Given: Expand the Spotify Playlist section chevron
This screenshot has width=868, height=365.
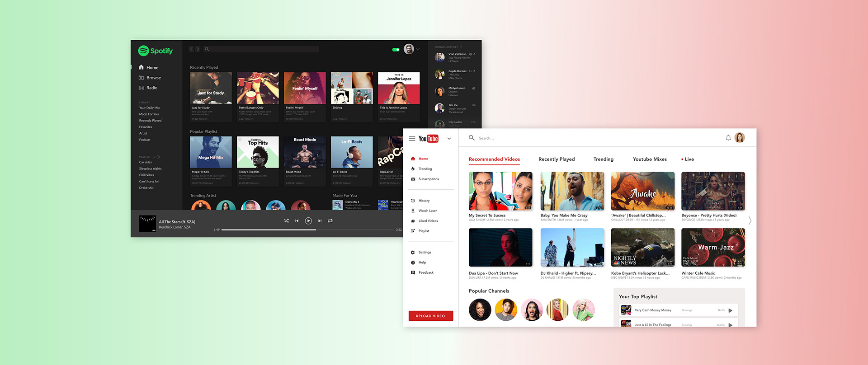Looking at the screenshot, I should tap(154, 157).
